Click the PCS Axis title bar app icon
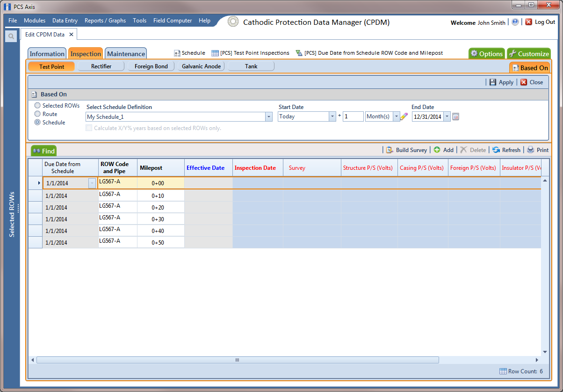Screen dimensions: 563x392 click(7, 7)
